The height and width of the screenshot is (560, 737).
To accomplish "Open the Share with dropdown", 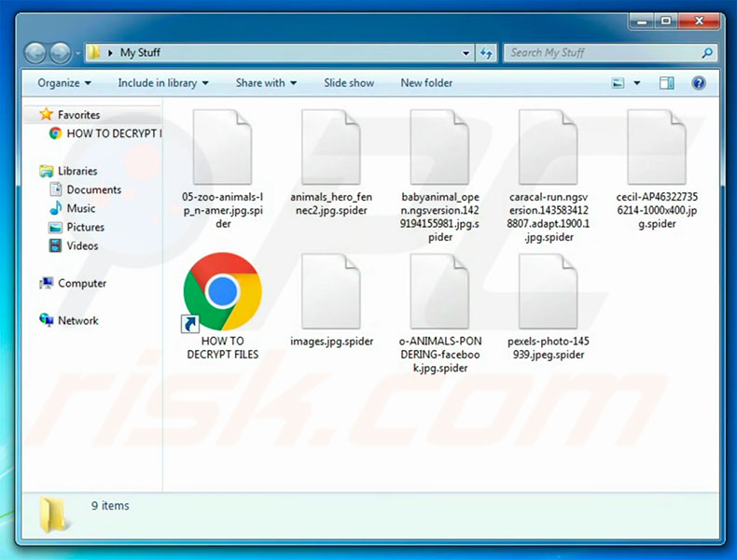I will (266, 83).
